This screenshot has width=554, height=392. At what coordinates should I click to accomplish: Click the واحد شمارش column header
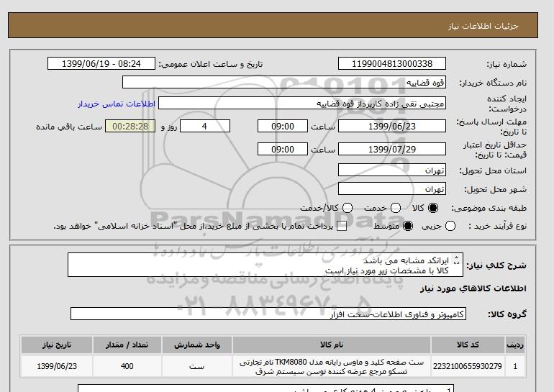197,345
